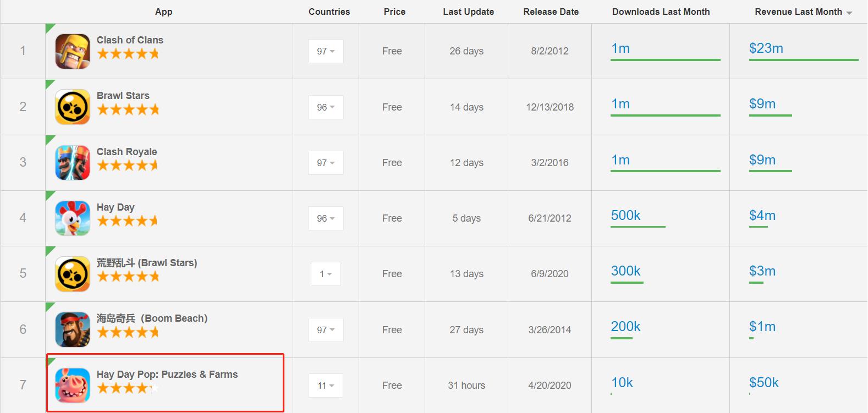Click the star rating under the Brawl Stars title ranked 2
The width and height of the screenshot is (868, 413).
pyautogui.click(x=128, y=109)
